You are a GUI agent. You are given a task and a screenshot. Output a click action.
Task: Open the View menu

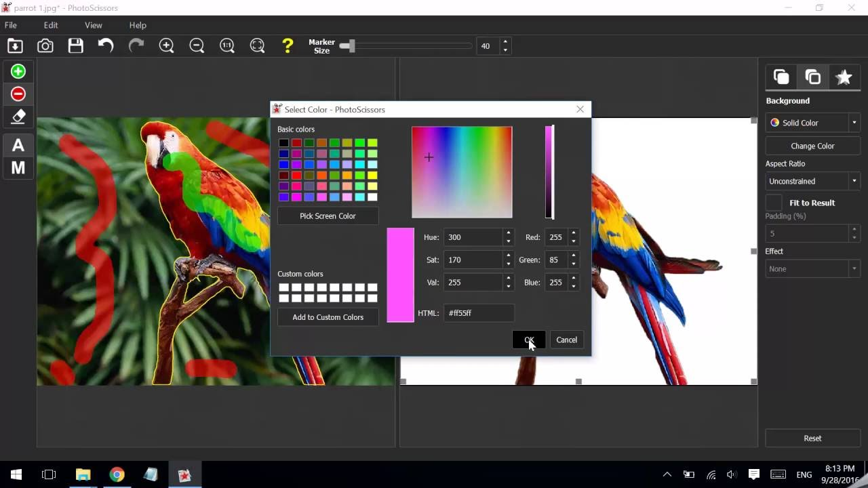click(94, 25)
